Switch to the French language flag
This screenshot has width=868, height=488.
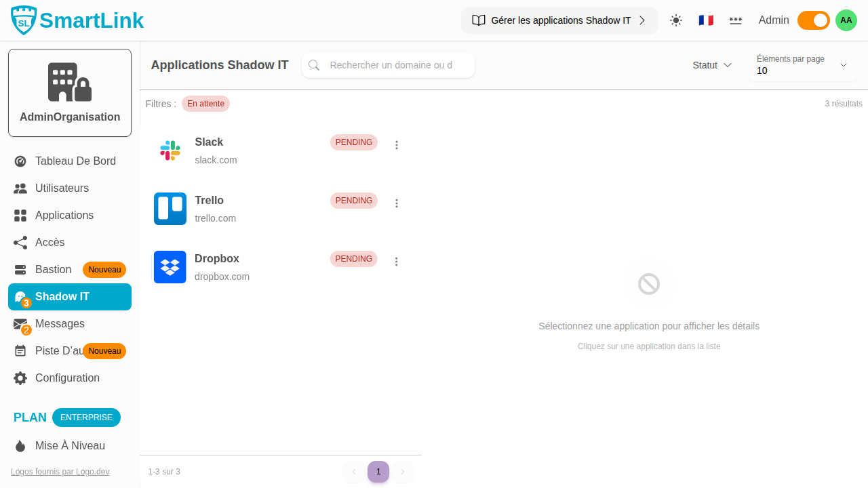tap(706, 20)
